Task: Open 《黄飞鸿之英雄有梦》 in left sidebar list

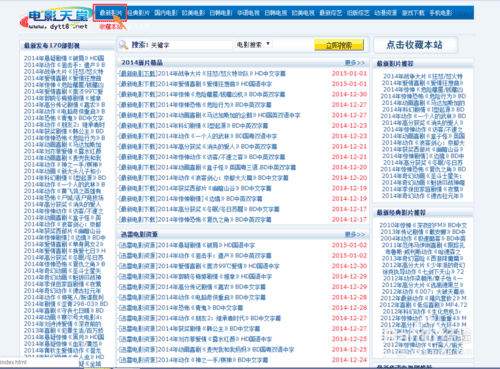Action: (62, 191)
